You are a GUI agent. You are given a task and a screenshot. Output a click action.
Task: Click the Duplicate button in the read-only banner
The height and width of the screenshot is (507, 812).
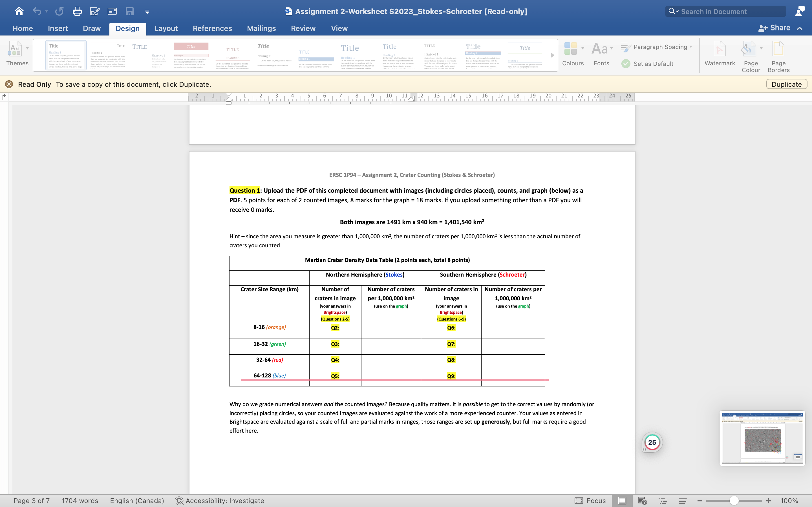pos(786,84)
